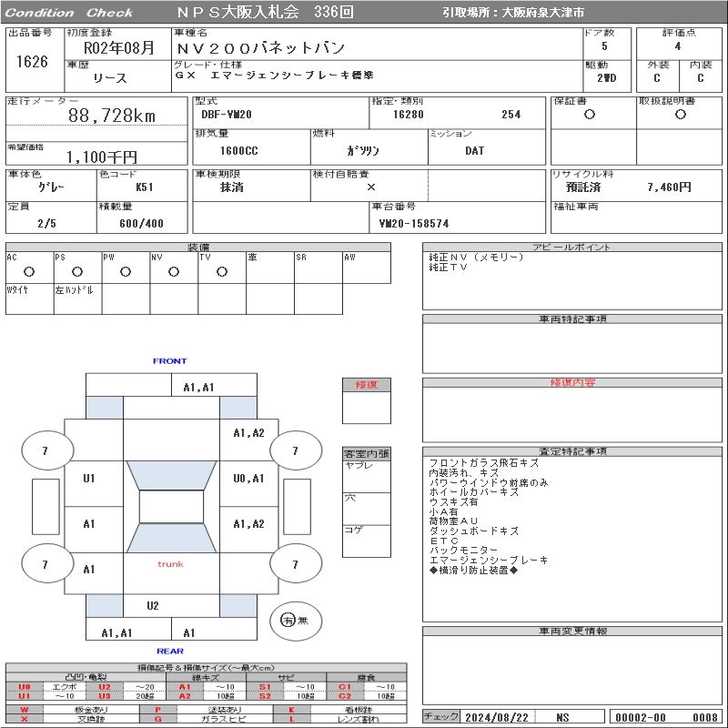Click the Condition Check header title
The width and height of the screenshot is (728, 728).
pos(69,13)
